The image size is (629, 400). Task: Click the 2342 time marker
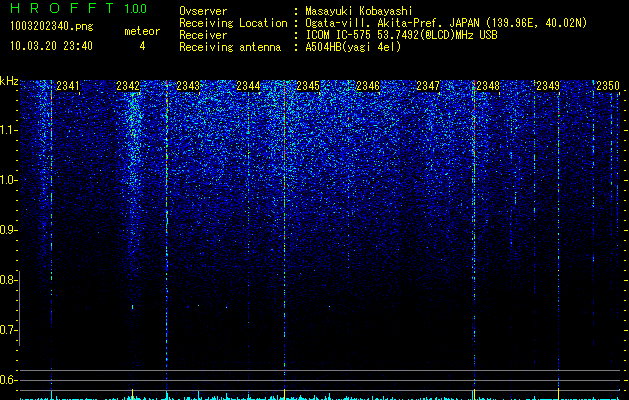click(x=128, y=86)
